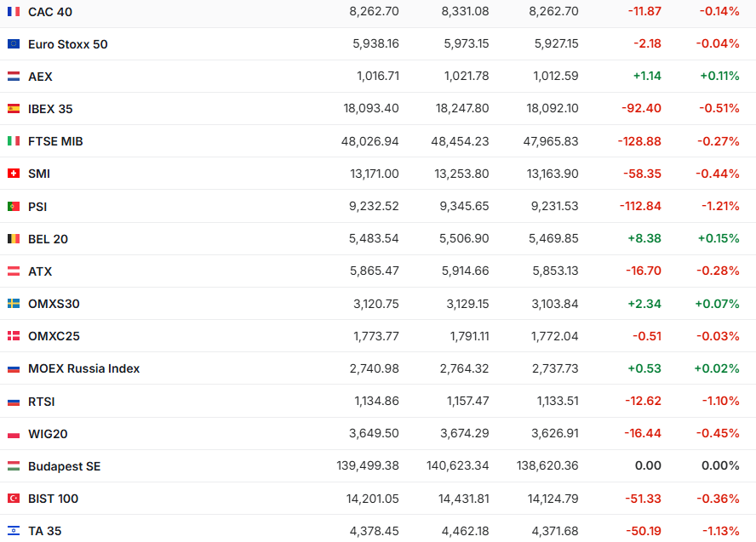The image size is (756, 542).
Task: Open the OMXS30 index link
Action: tap(54, 304)
